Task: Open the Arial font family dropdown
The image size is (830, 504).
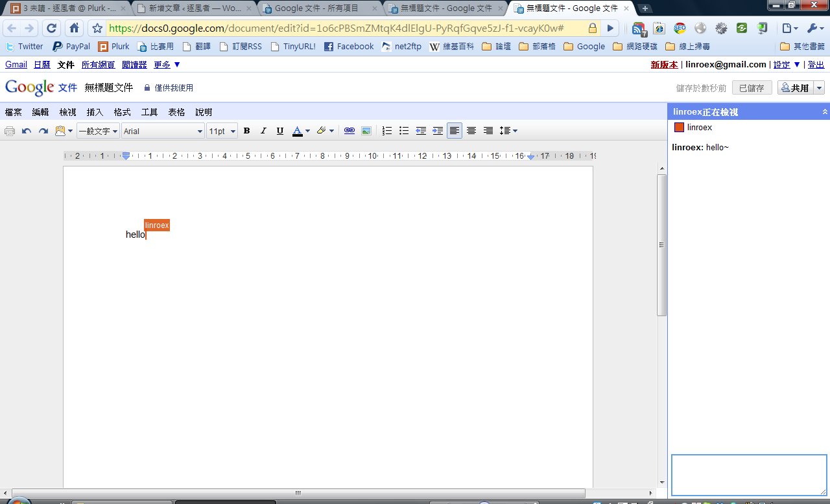Action: [x=163, y=131]
